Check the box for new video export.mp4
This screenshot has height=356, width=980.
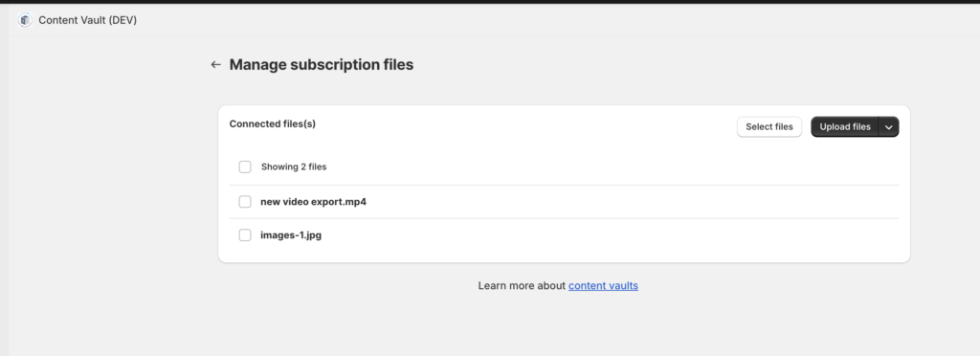coord(245,202)
